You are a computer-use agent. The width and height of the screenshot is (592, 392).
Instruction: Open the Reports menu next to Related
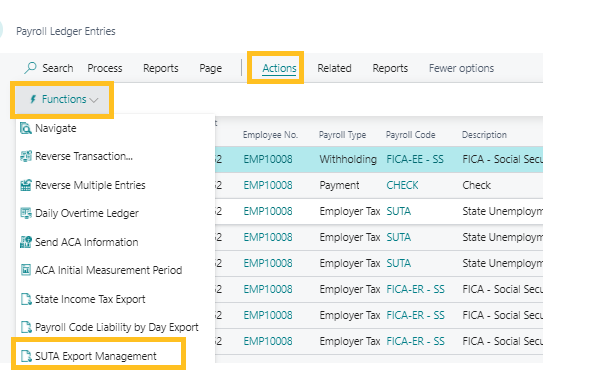click(390, 68)
